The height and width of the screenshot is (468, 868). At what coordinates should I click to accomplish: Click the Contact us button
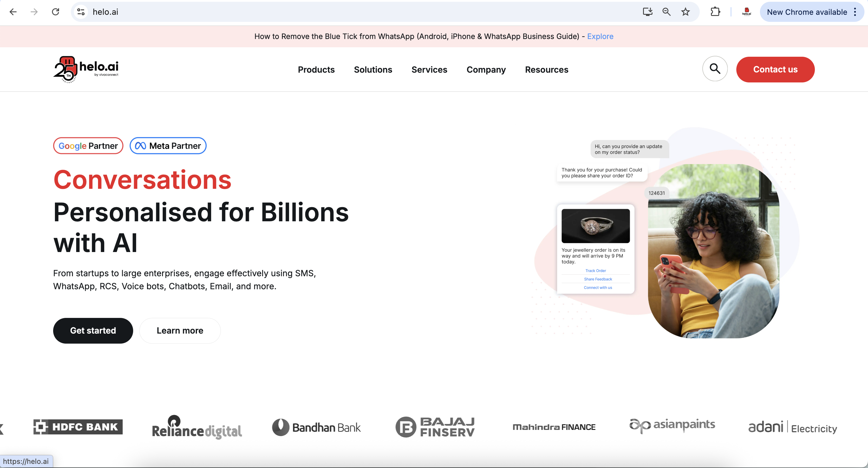775,69
